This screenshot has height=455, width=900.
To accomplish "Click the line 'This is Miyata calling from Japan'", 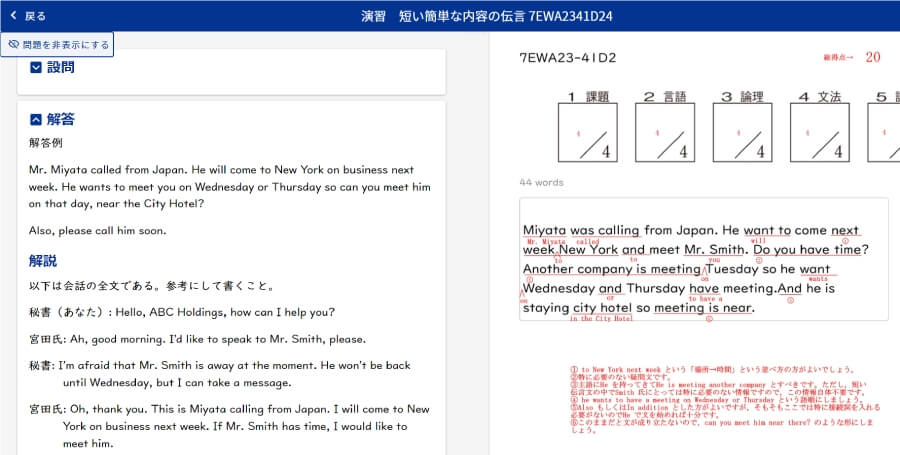I will 230,409.
